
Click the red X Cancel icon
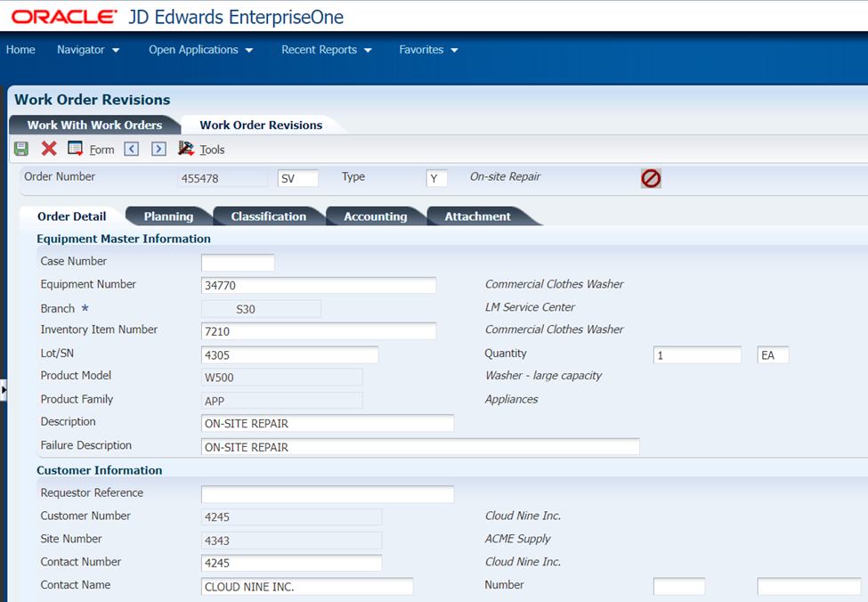[x=49, y=149]
